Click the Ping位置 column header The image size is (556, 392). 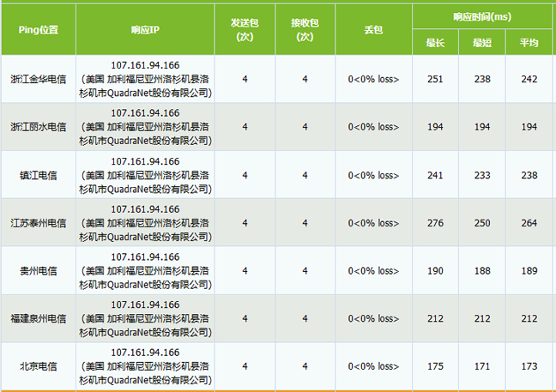[38, 29]
